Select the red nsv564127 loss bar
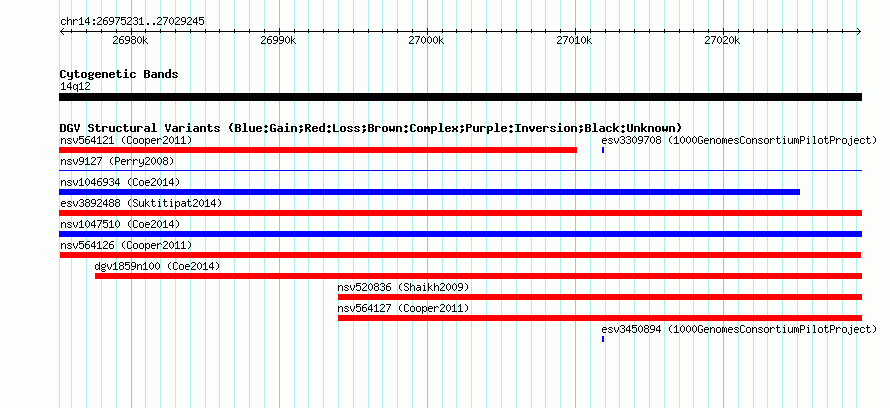890x408 pixels. (600, 318)
